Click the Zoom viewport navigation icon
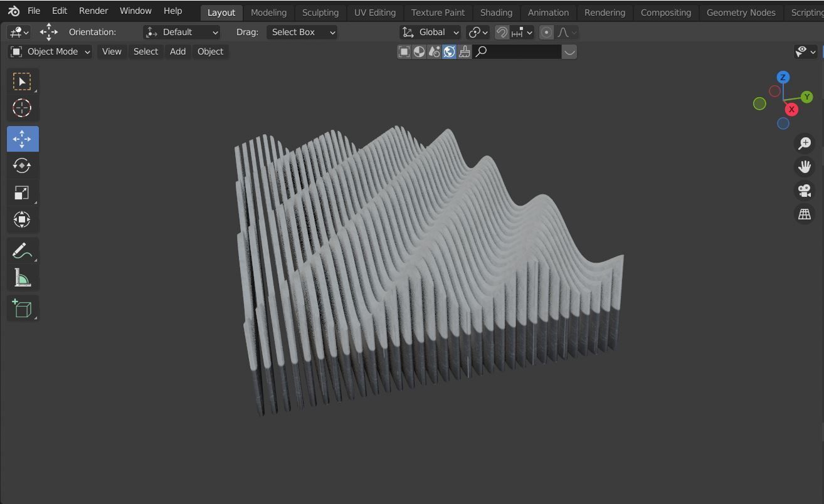The width and height of the screenshot is (824, 504). click(x=805, y=144)
